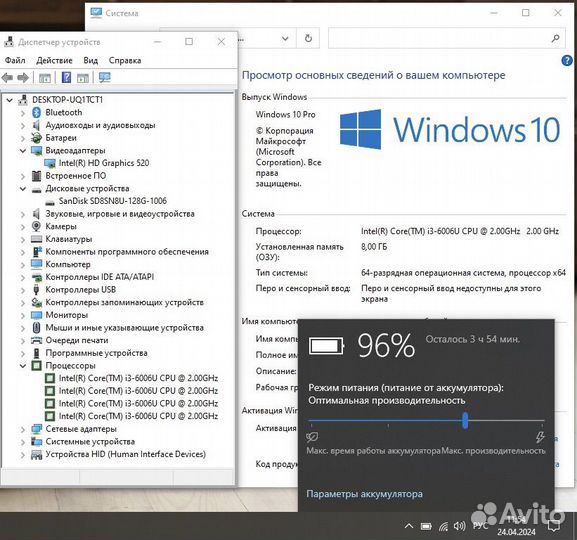This screenshot has height=540, width=577.
Task: Open the Действие menu
Action: 54,60
